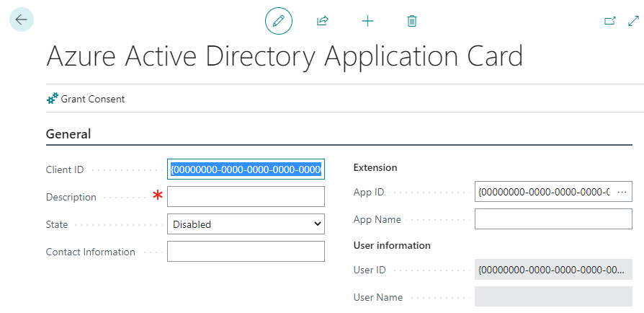
Task: Collapse the General section header
Action: [68, 134]
